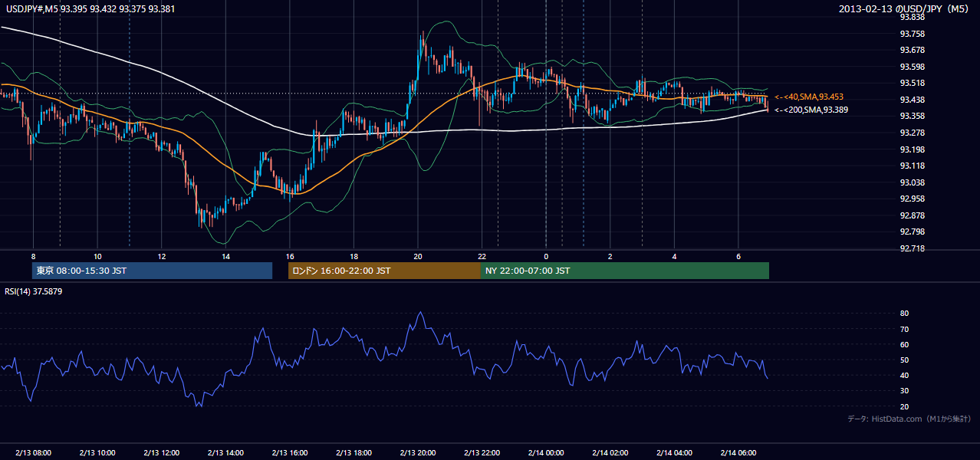980x460 pixels.
Task: Click RSI scale value 50
Action: [904, 360]
